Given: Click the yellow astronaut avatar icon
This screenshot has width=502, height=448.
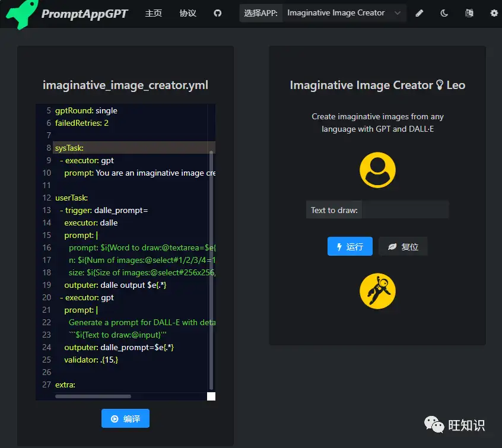Looking at the screenshot, I should (x=377, y=291).
